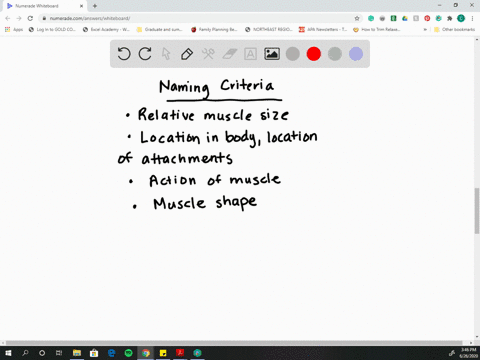Open Spotify from the taskbar
This screenshot has height=360, width=480.
(x=128, y=353)
